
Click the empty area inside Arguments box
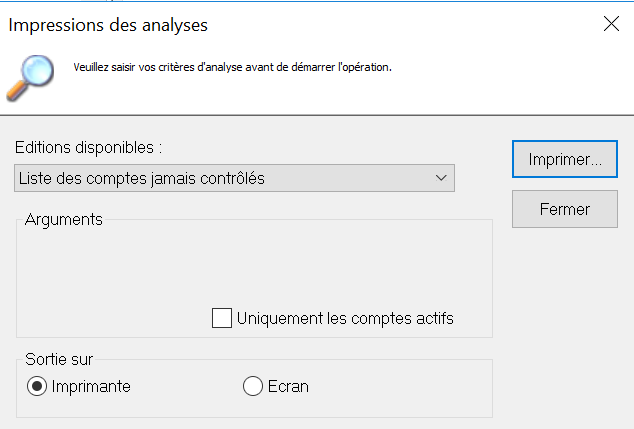250,265
